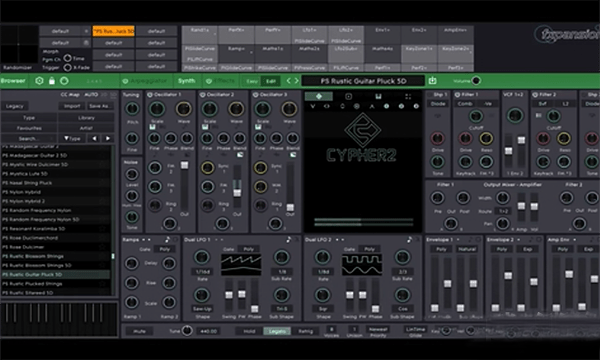Viewport: 600px width, 360px height.
Task: Toggle Oscillator 1 power button
Action: [150, 94]
